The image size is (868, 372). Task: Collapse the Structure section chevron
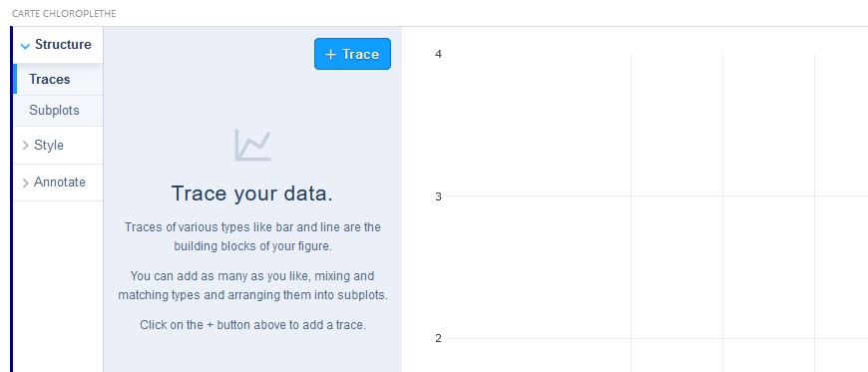click(x=24, y=46)
